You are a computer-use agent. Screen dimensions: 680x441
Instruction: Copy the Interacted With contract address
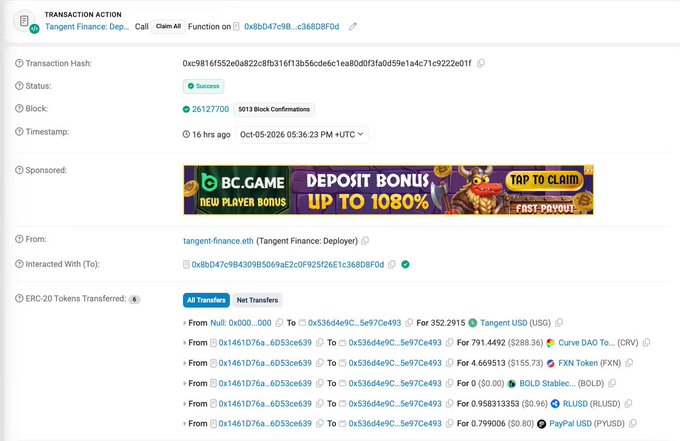392,265
